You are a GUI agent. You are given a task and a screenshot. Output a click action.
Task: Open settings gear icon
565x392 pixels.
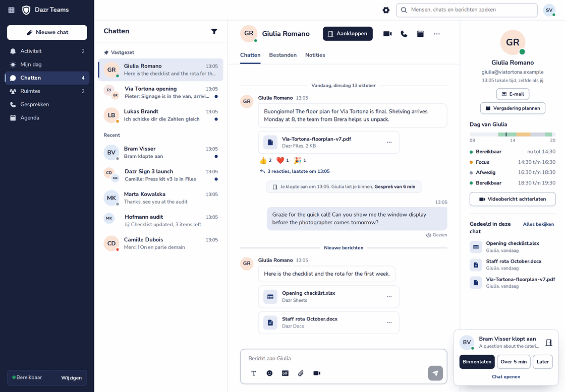point(386,10)
